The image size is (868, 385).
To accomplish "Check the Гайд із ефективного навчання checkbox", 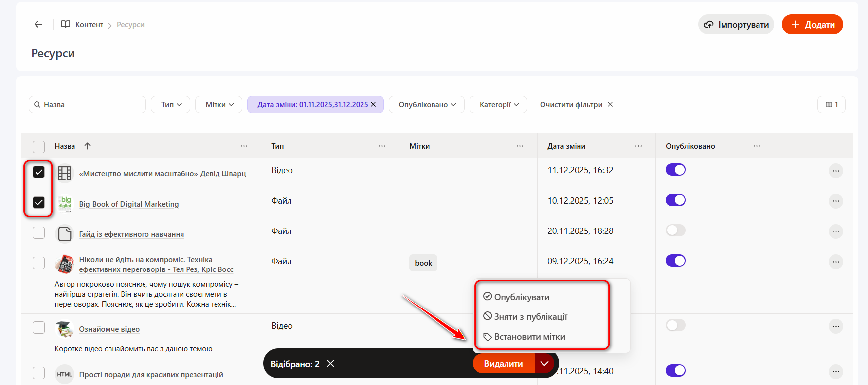I will click(x=38, y=233).
